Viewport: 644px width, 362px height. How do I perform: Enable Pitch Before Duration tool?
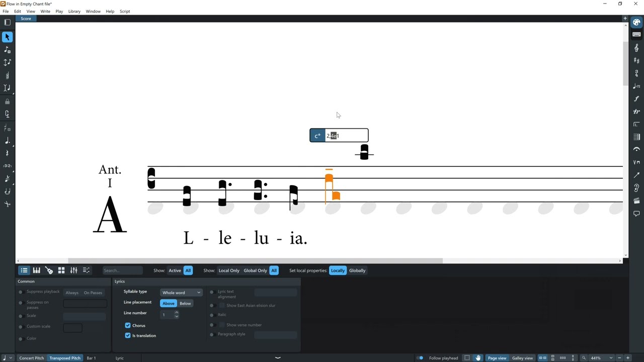[7, 62]
